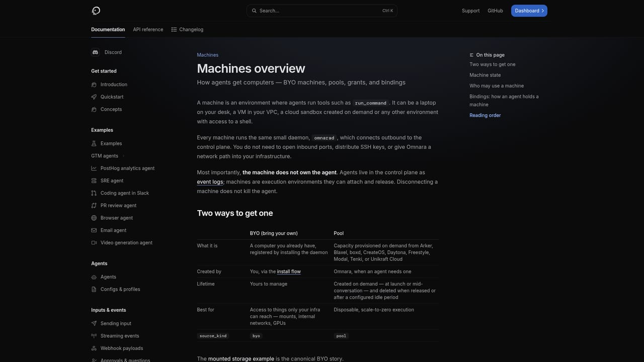Click the blue Dashboard button

click(x=529, y=11)
